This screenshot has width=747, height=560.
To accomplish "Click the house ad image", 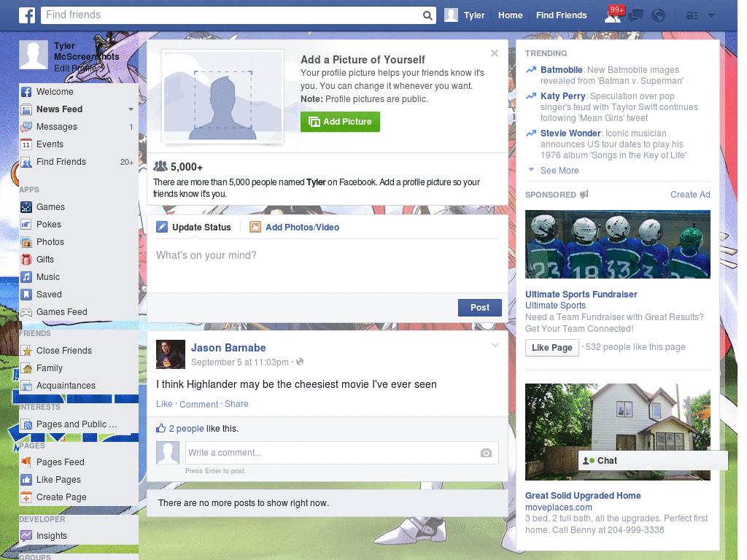I will [x=617, y=432].
